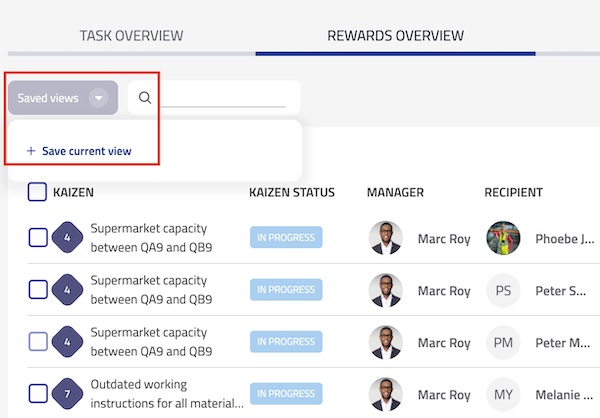Click the MY initials recipient avatar
The image size is (600, 418).
coord(503,395)
